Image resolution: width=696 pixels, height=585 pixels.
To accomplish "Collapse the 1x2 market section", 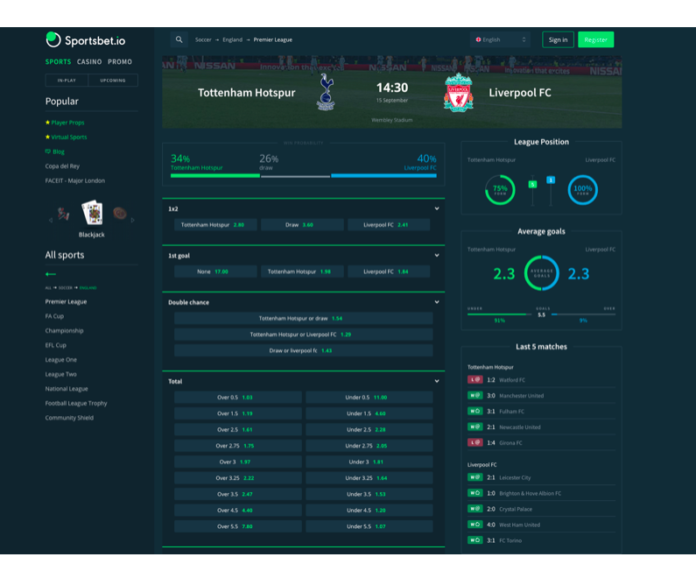I will point(437,209).
